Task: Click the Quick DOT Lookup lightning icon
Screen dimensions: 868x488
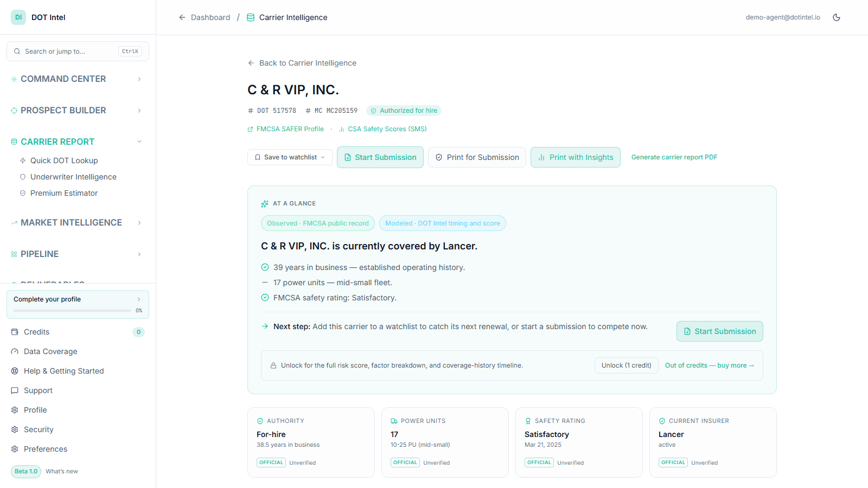Action: [x=23, y=160]
